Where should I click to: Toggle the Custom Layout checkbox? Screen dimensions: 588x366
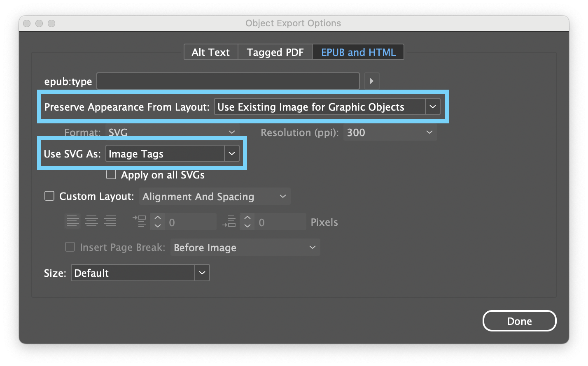(x=49, y=196)
